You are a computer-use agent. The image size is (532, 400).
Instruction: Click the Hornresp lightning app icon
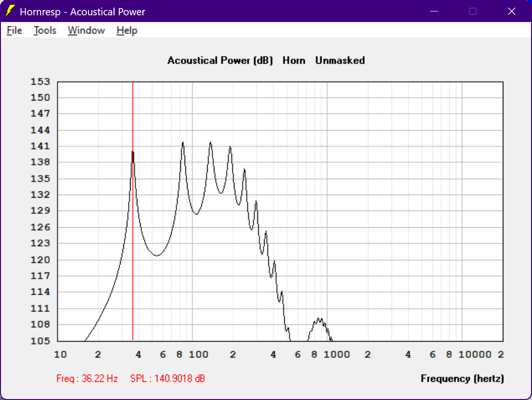click(10, 11)
